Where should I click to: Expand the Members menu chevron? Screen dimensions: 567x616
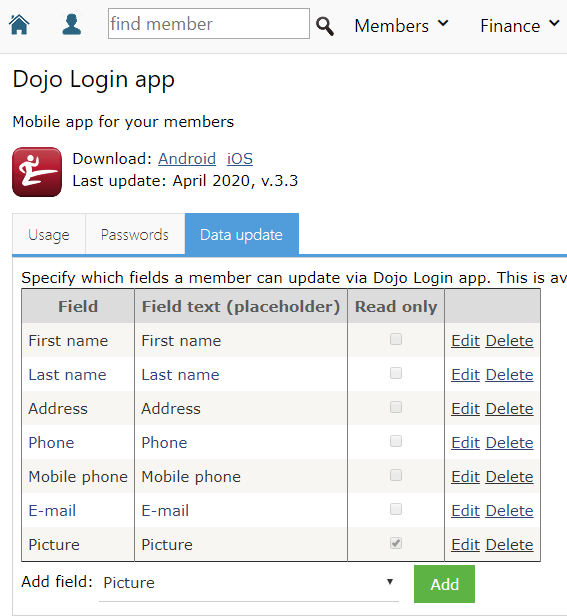point(443,23)
